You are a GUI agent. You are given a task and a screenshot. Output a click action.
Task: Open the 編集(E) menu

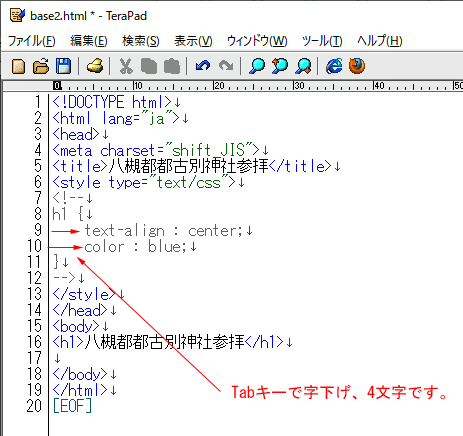tap(89, 41)
